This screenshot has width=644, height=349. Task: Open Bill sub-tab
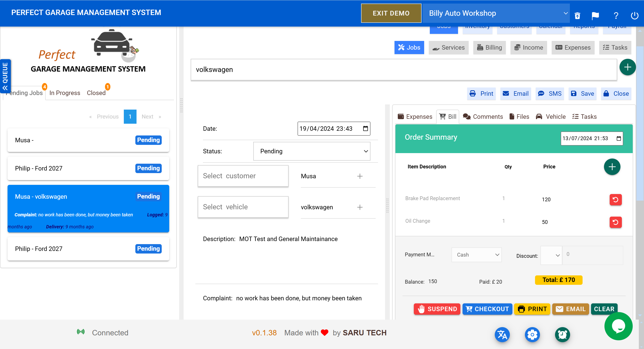448,117
